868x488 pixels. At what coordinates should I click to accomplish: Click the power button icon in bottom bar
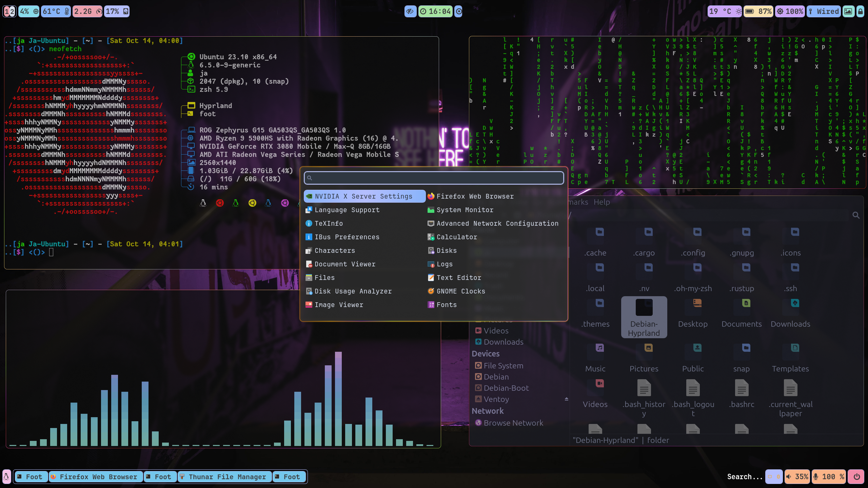tap(856, 477)
